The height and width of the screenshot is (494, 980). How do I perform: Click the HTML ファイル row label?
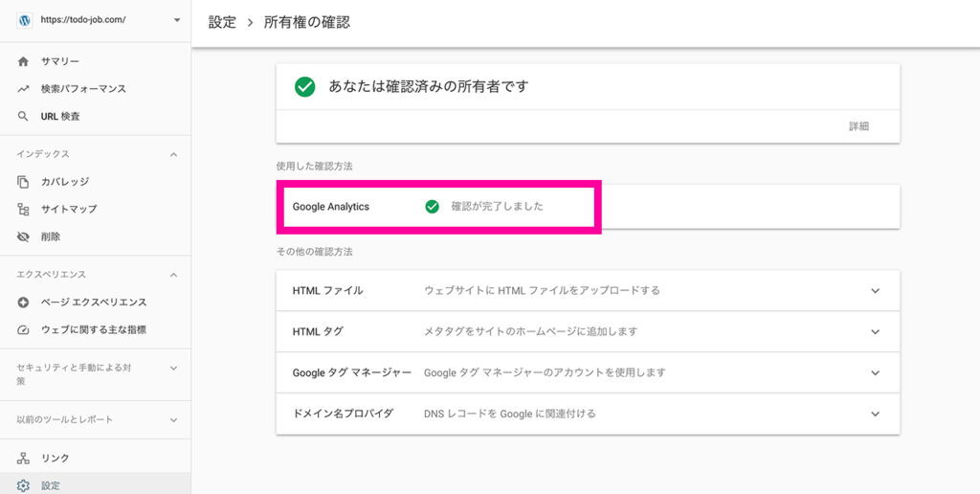click(327, 291)
